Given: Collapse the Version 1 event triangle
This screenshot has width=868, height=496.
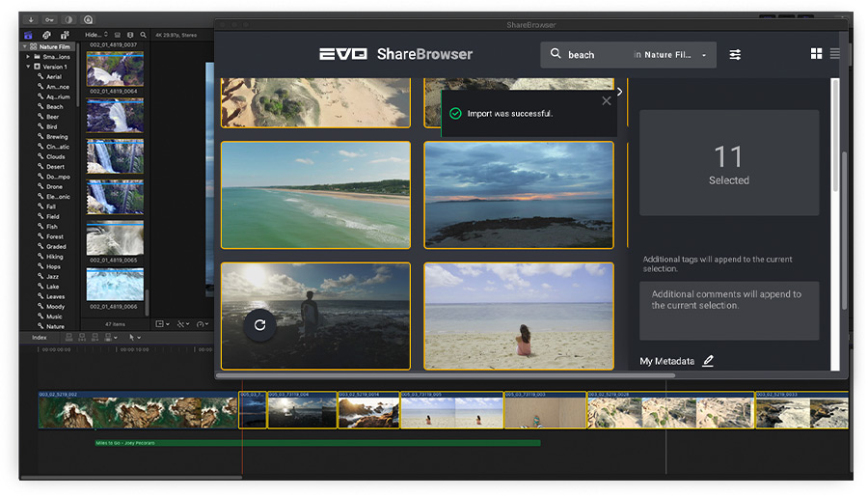Looking at the screenshot, I should (28, 67).
